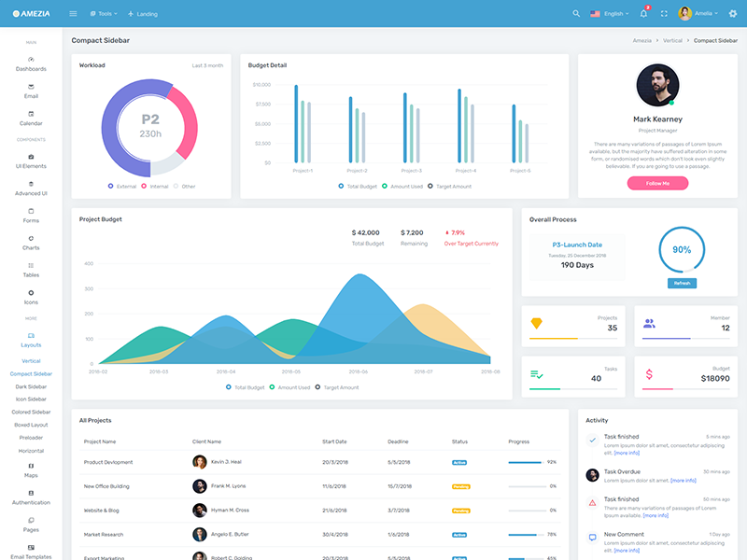747x560 pixels.
Task: Open the search icon in top bar
Action: point(576,14)
